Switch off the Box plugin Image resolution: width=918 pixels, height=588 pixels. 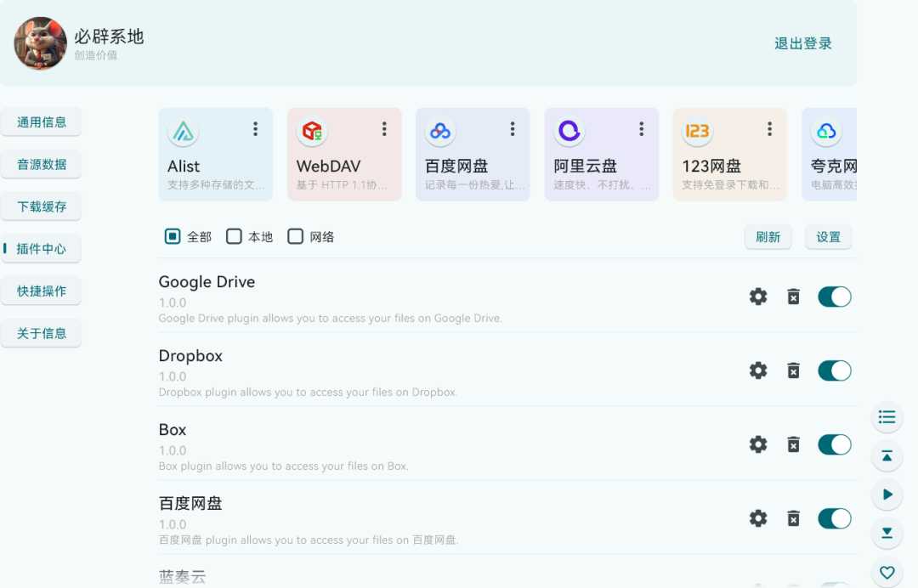[835, 444]
